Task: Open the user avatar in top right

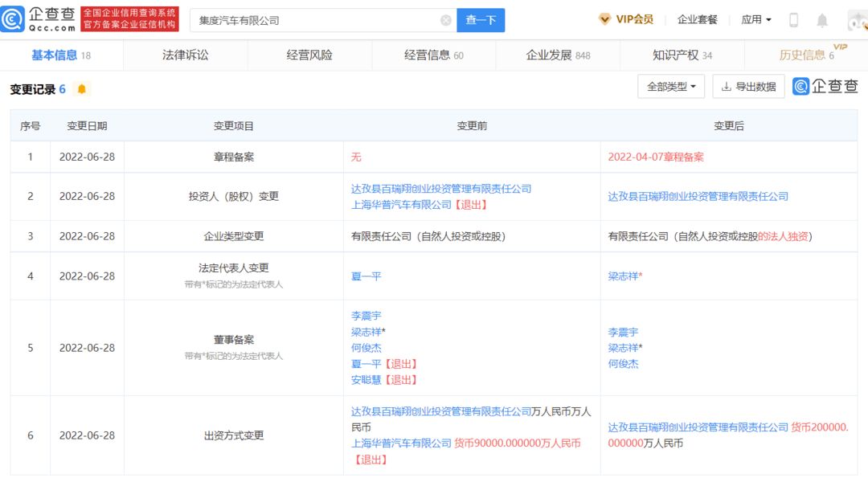Action: tap(858, 20)
